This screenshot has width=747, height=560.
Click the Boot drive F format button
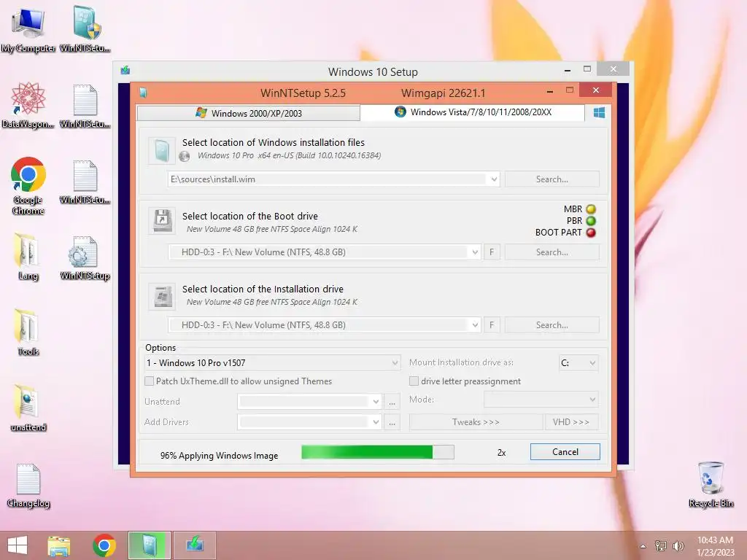(x=492, y=252)
